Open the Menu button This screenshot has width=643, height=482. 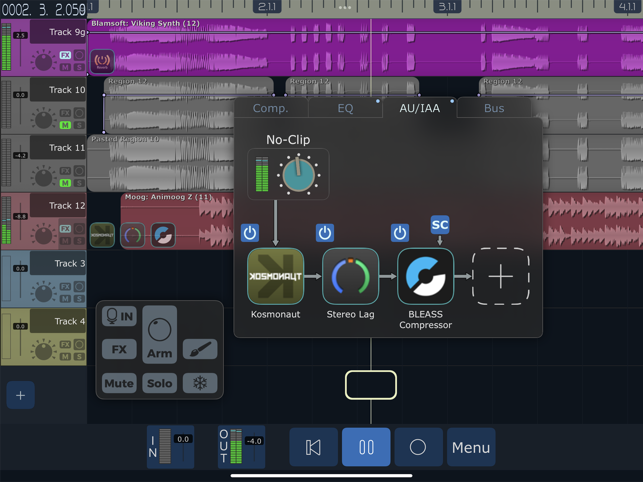471,447
